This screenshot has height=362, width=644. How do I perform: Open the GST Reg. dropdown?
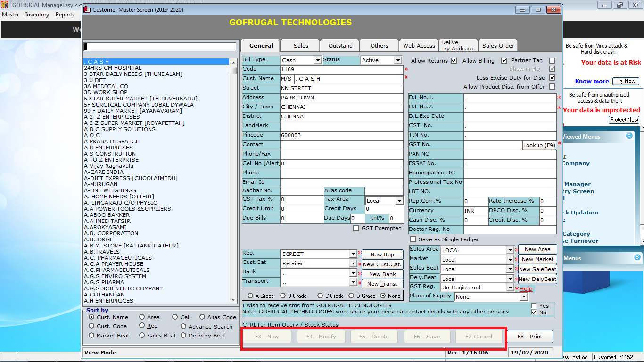pos(510,288)
